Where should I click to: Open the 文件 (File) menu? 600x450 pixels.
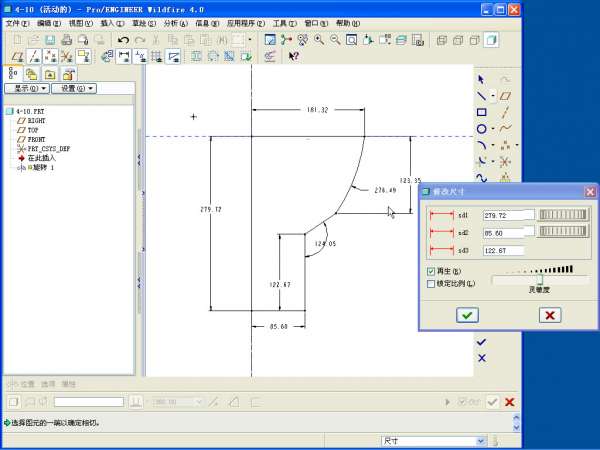[x=17, y=22]
